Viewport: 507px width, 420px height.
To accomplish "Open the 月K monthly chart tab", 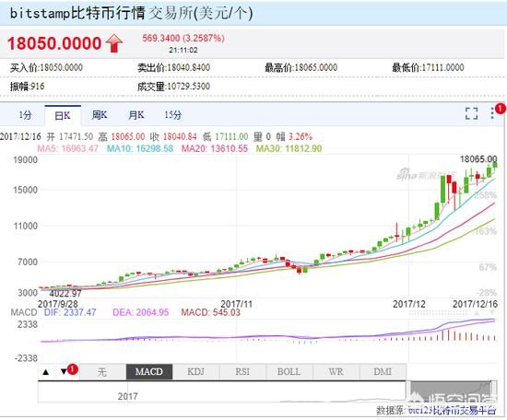I will 136,115.
